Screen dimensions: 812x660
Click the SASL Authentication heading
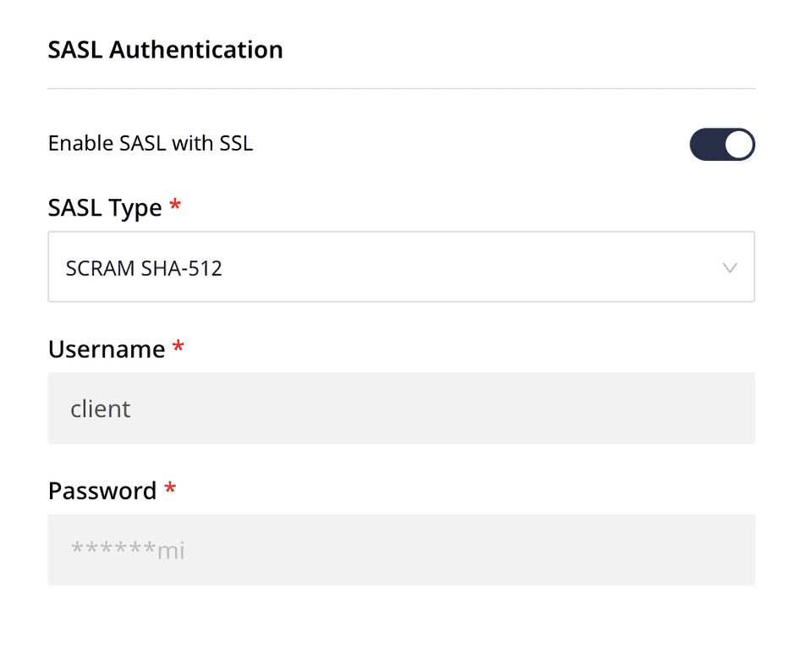pyautogui.click(x=165, y=50)
